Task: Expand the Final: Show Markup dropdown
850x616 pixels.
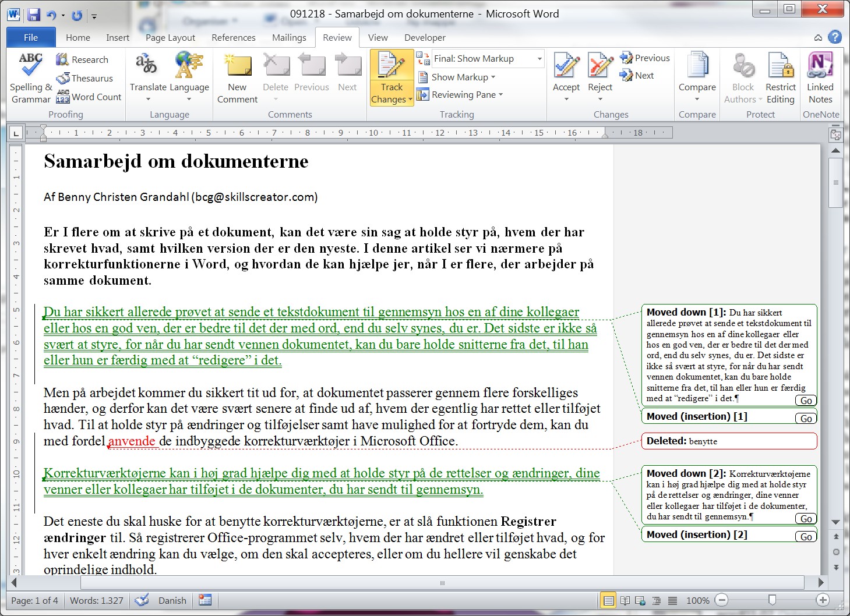Action: point(539,59)
